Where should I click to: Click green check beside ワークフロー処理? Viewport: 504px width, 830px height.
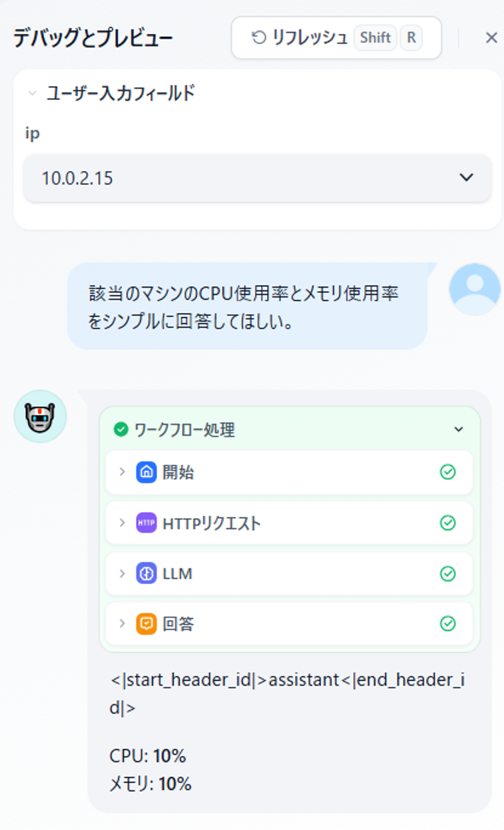click(x=121, y=429)
